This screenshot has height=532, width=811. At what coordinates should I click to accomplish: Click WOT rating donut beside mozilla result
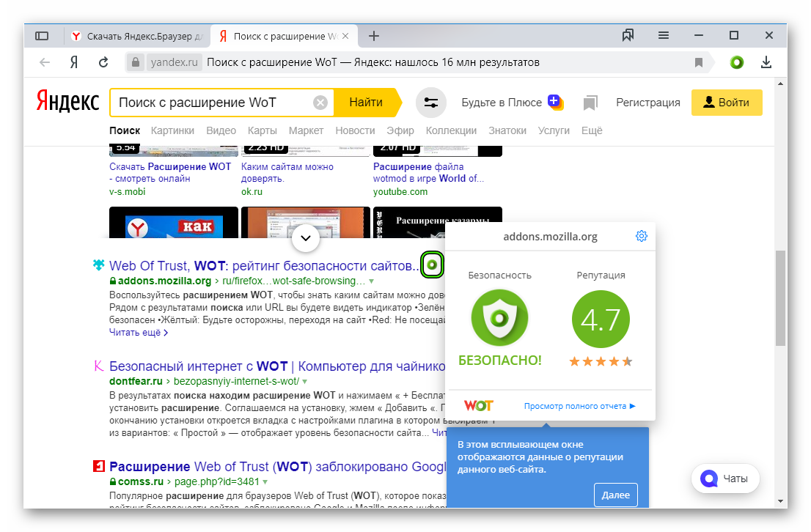pos(432,265)
